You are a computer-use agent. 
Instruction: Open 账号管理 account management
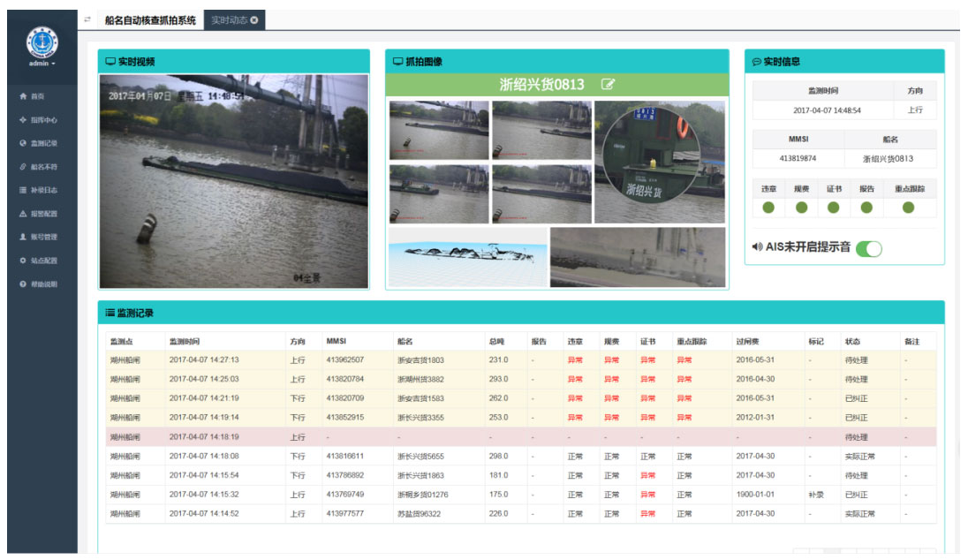pyautogui.click(x=42, y=237)
